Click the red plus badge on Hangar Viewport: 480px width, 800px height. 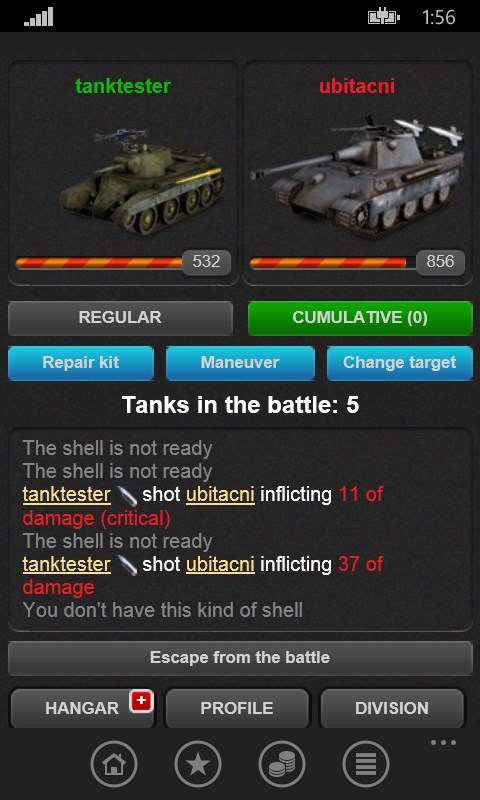click(141, 701)
